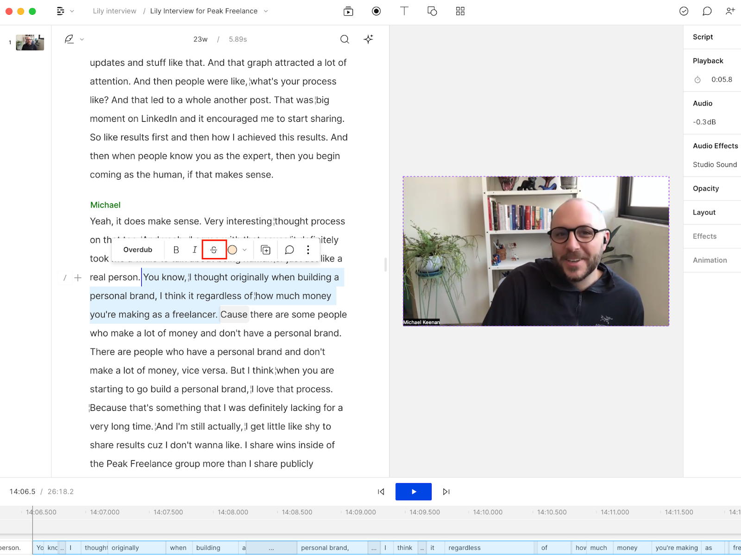Open AI actions via the sparkle icon
The width and height of the screenshot is (741, 560).
368,39
